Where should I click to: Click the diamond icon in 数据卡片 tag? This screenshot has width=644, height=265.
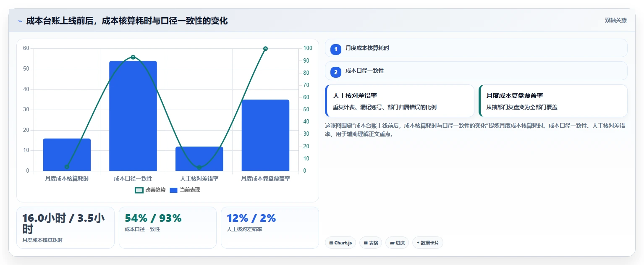click(418, 243)
